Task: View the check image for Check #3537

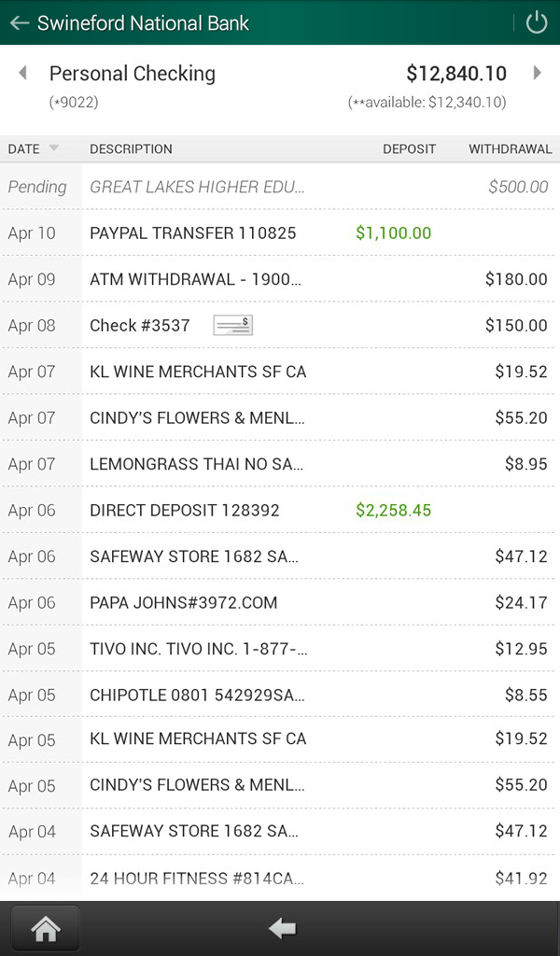Action: tap(231, 326)
